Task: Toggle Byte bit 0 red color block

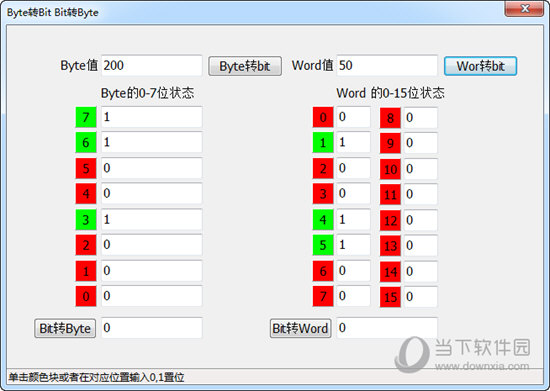Action: click(x=86, y=296)
